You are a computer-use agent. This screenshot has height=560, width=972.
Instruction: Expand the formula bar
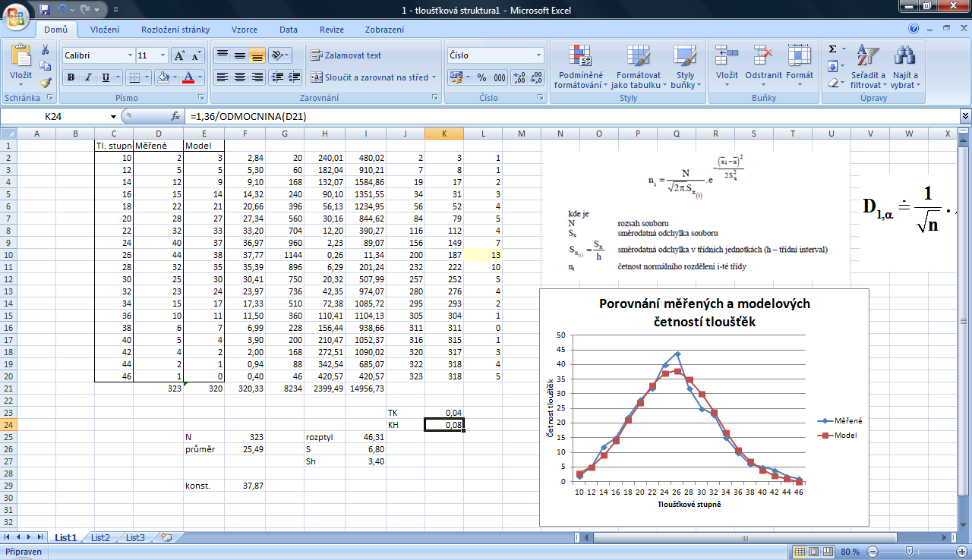pos(965,116)
